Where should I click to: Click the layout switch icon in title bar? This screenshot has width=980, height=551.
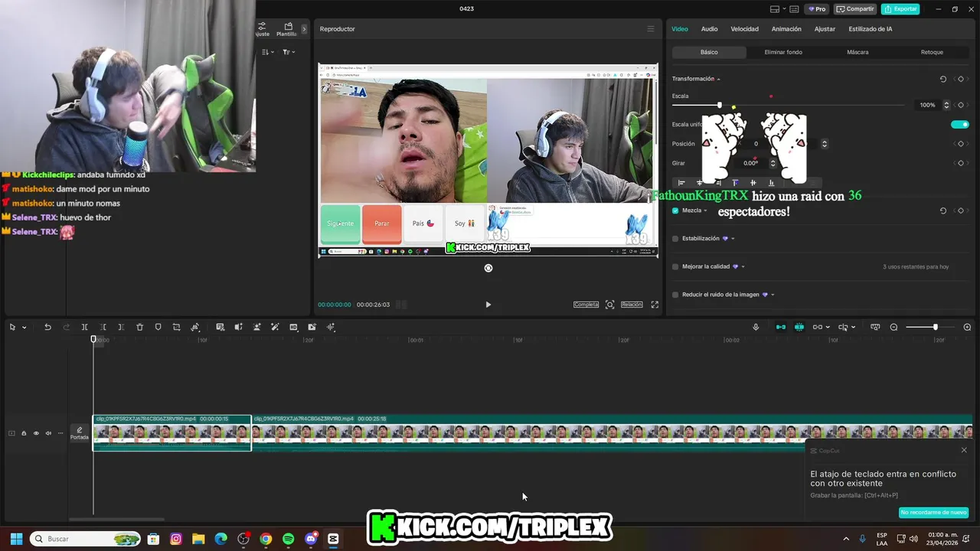pyautogui.click(x=775, y=9)
